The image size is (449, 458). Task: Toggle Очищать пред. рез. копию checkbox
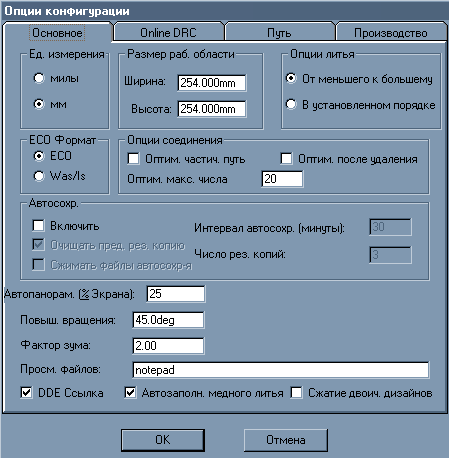click(x=39, y=245)
